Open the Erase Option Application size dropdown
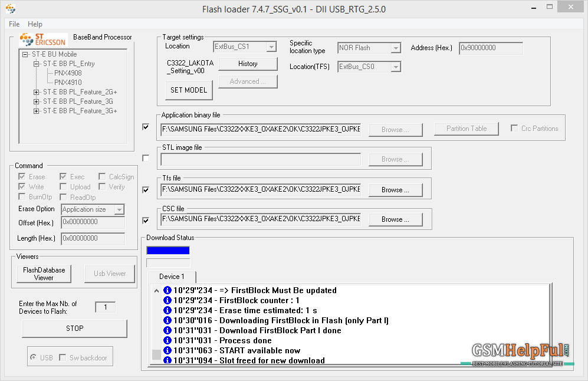 [119, 209]
